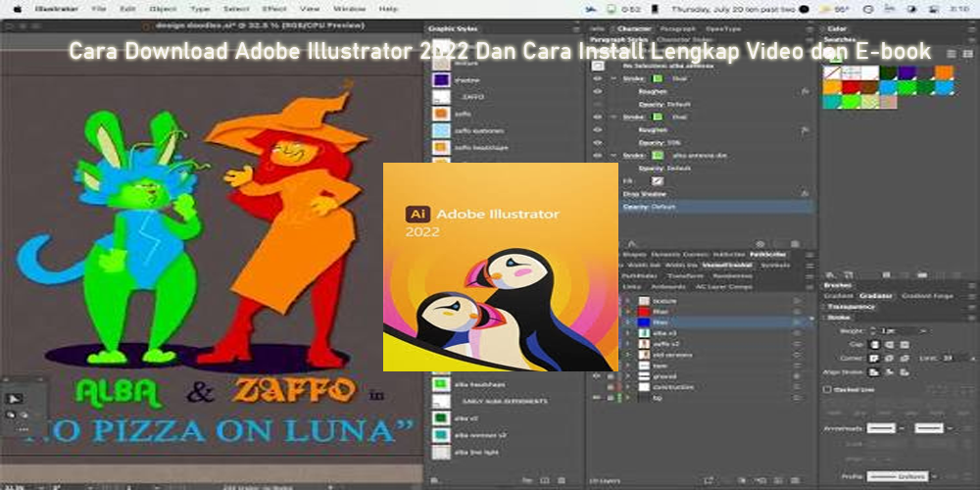Toggle lock on the construction layer

pos(611,387)
